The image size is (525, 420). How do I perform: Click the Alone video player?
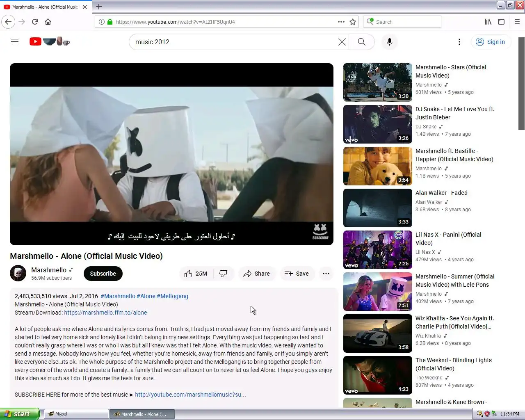171,154
